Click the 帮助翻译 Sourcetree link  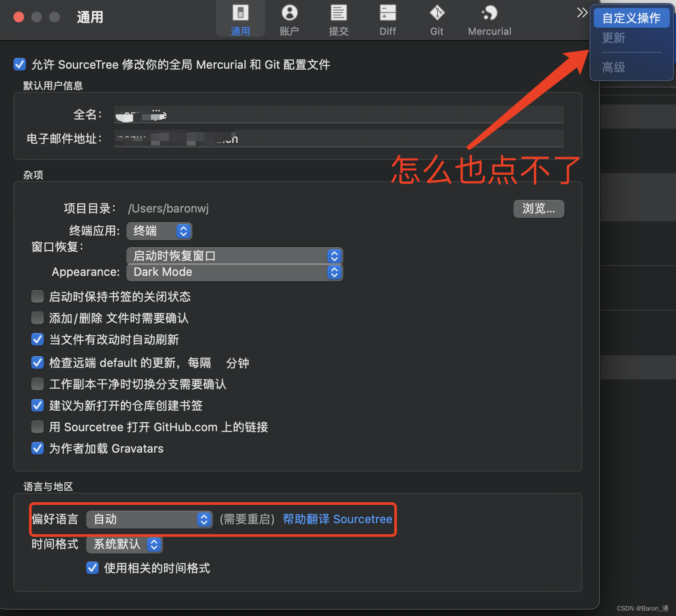[x=338, y=519]
